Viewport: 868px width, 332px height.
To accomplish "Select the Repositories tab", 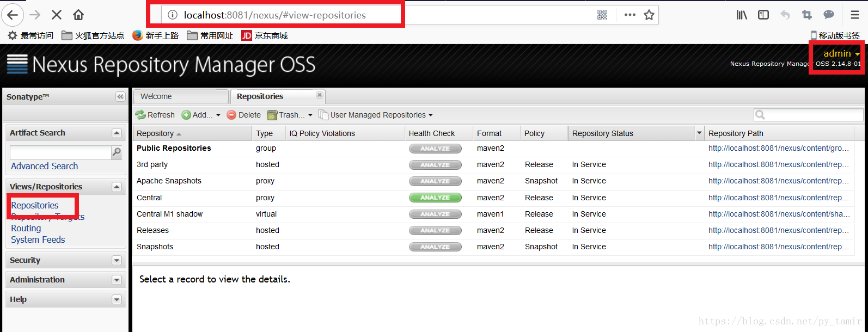I will pos(278,96).
